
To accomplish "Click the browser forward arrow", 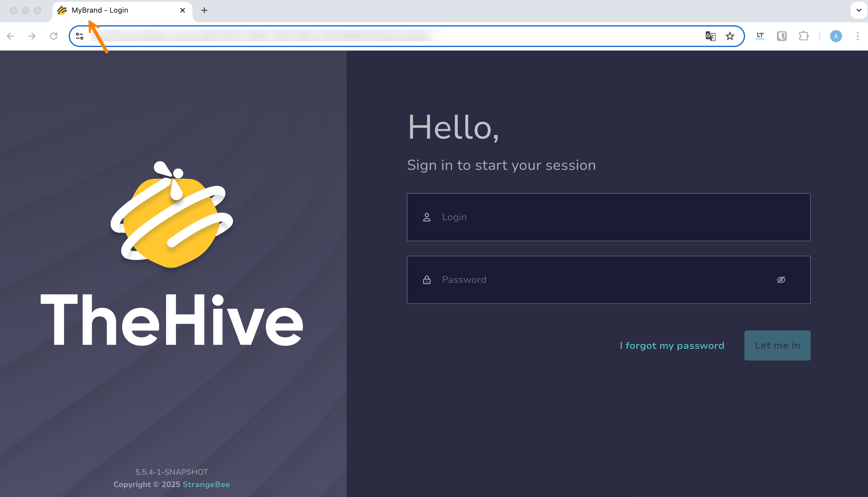I will point(32,36).
